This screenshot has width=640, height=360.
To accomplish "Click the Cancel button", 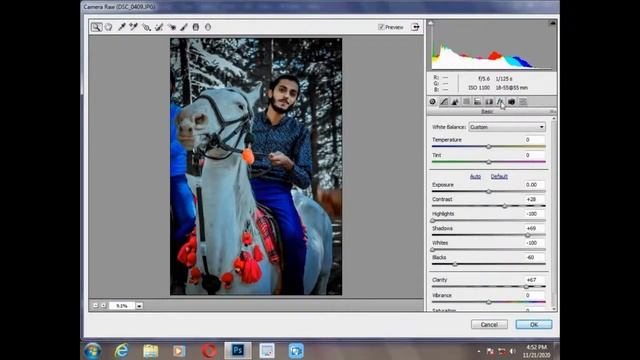I will click(489, 324).
